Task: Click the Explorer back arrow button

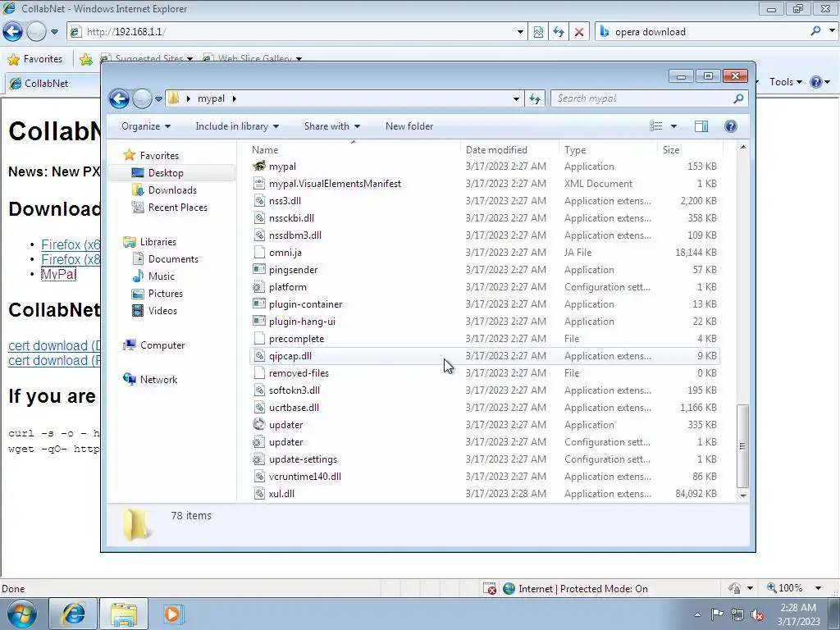Action: click(119, 98)
